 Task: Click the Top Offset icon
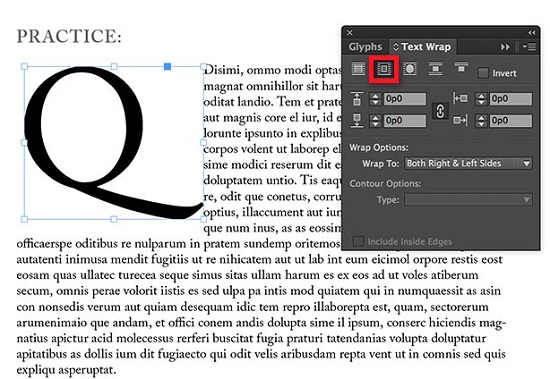point(357,99)
